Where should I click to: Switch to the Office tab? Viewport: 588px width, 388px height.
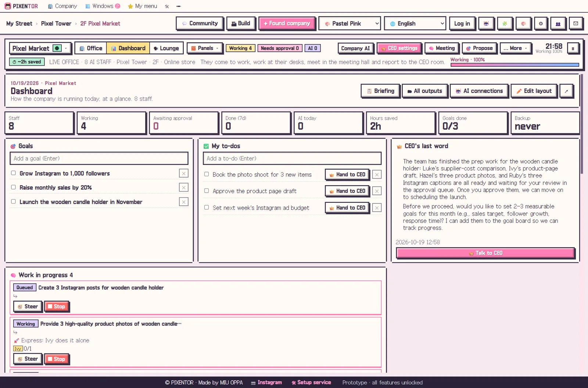[x=91, y=48]
